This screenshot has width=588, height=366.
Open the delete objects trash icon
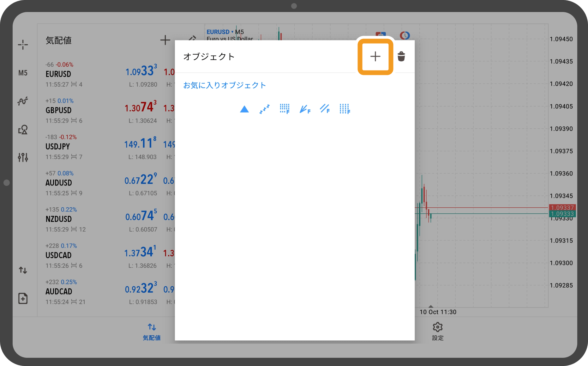click(x=402, y=57)
